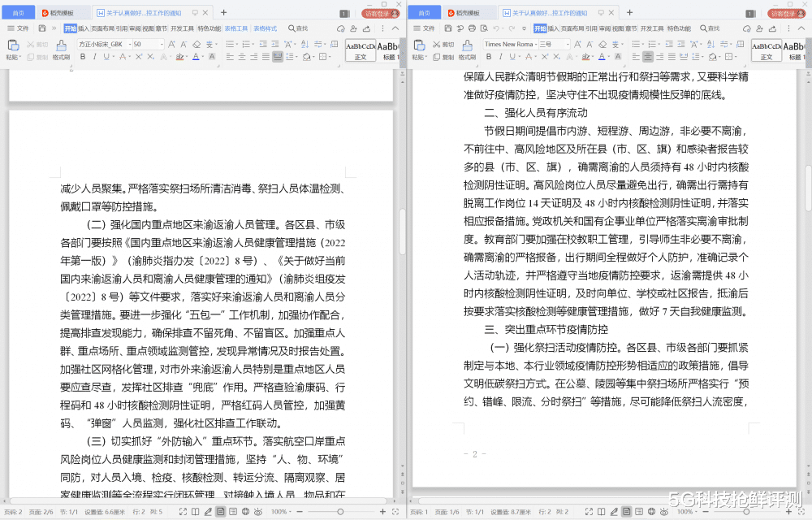
Task: Open the 审阅 ribbon tab in right window
Action: (x=603, y=28)
